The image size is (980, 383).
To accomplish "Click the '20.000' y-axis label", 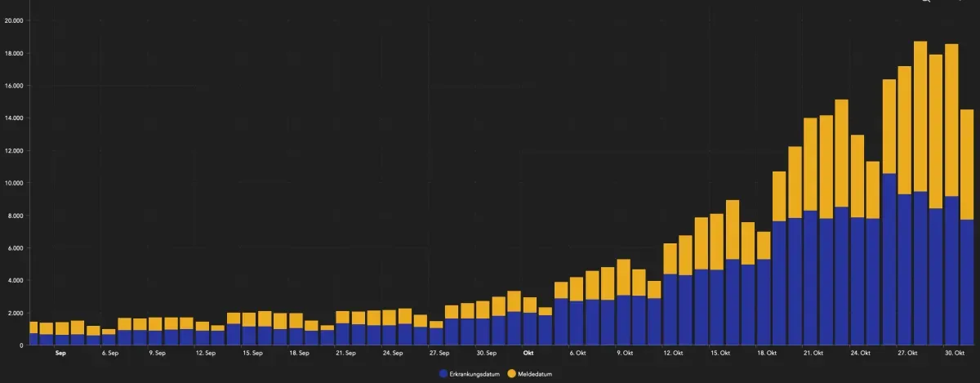I will pos(14,20).
